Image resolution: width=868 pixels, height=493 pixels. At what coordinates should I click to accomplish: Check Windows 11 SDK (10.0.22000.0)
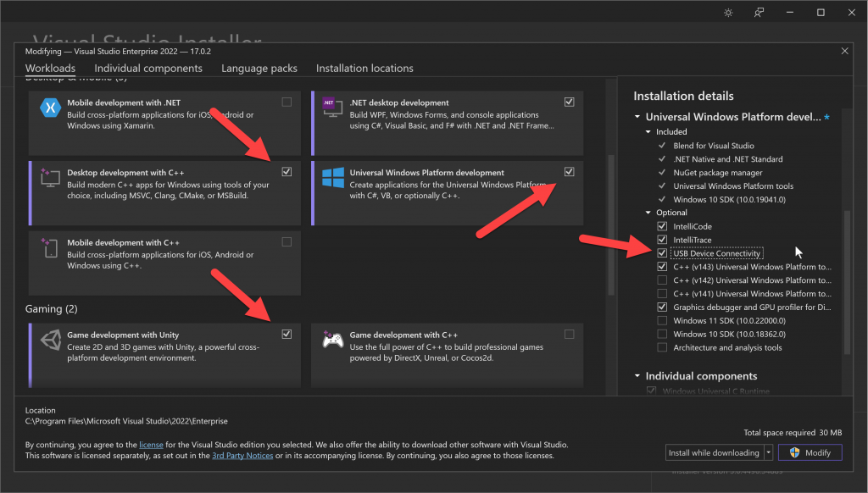tap(662, 320)
